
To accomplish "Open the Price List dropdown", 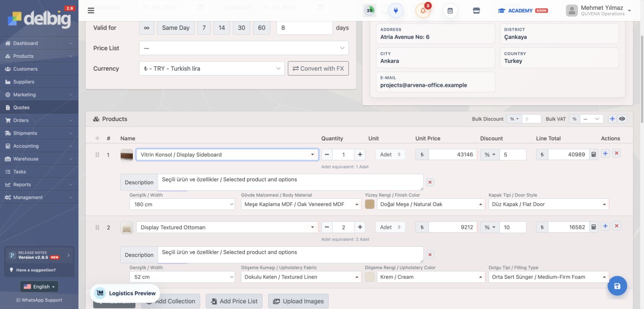I will (244, 48).
